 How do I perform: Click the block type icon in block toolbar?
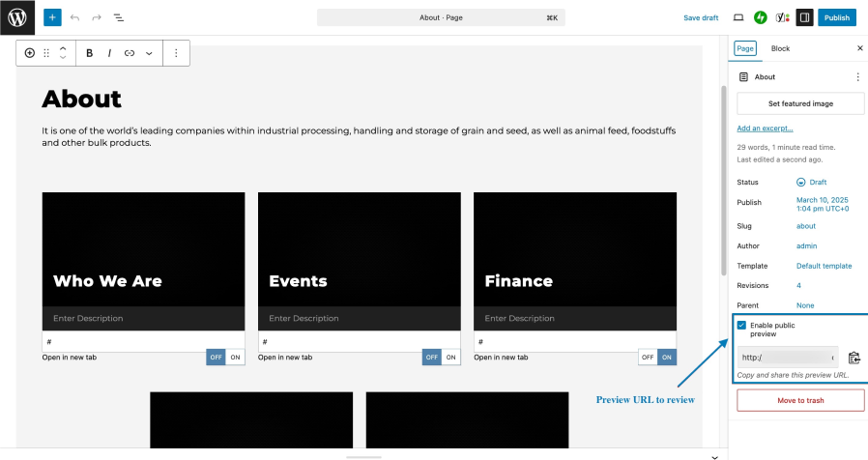point(30,53)
